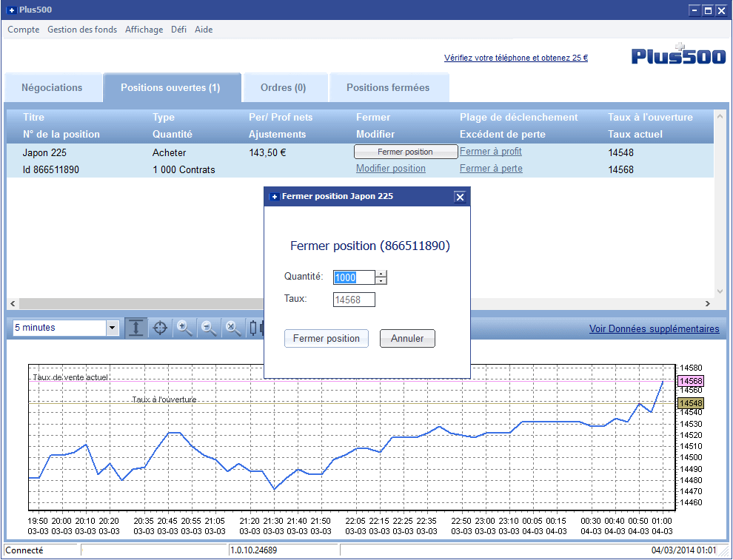Click the version number 1.0.10.24689 in status bar
This screenshot has width=733, height=560.
tap(253, 550)
